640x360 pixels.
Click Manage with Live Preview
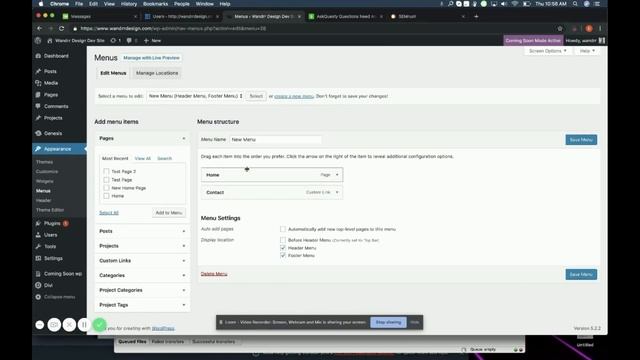tap(151, 58)
